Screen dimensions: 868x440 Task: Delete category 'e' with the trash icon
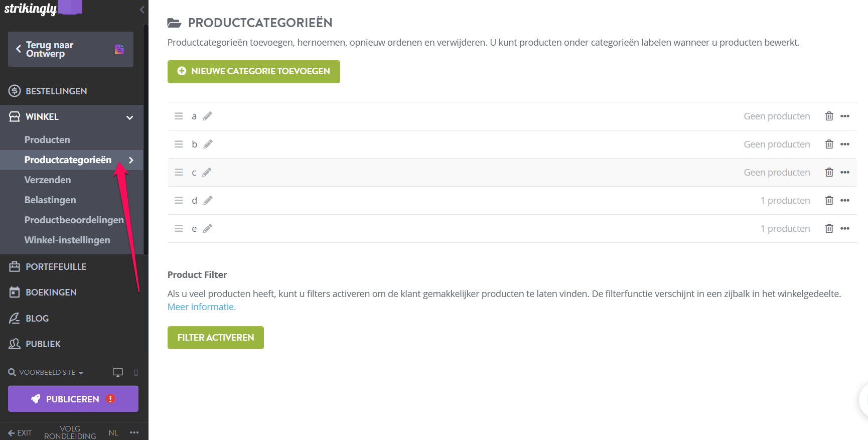(829, 229)
